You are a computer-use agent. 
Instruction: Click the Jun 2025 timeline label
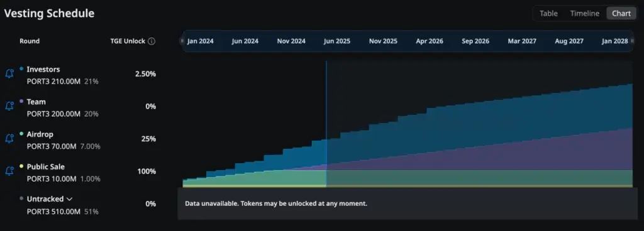[337, 41]
